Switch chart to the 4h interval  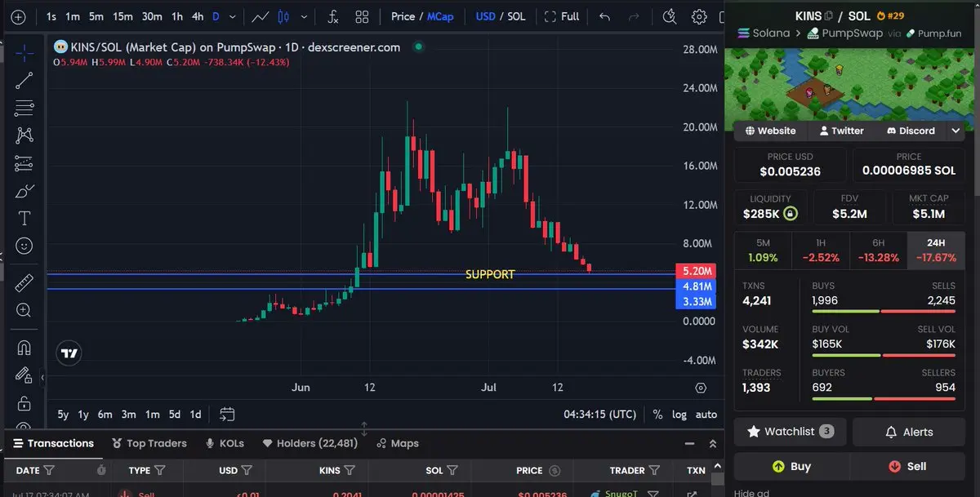[x=198, y=16]
